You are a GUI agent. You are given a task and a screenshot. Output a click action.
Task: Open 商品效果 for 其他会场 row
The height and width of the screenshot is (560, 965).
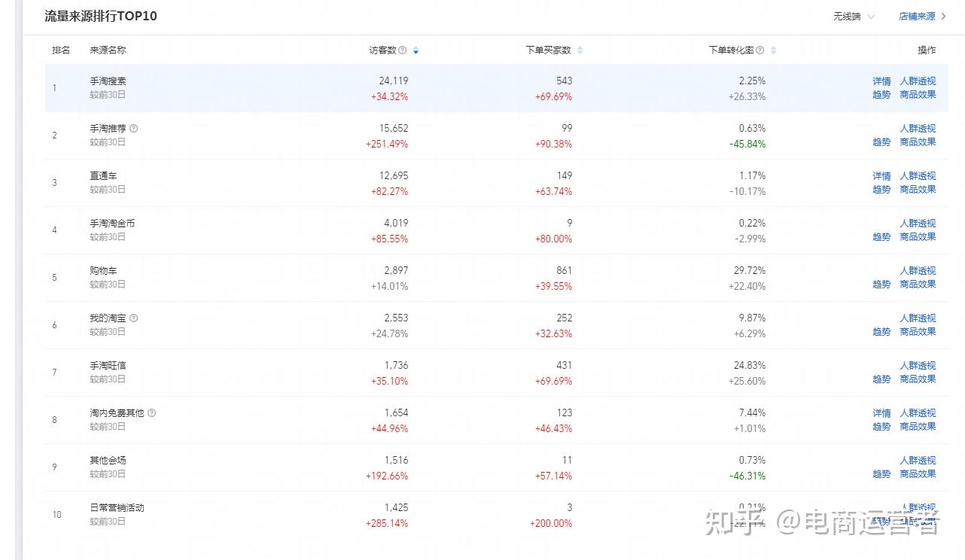click(918, 474)
